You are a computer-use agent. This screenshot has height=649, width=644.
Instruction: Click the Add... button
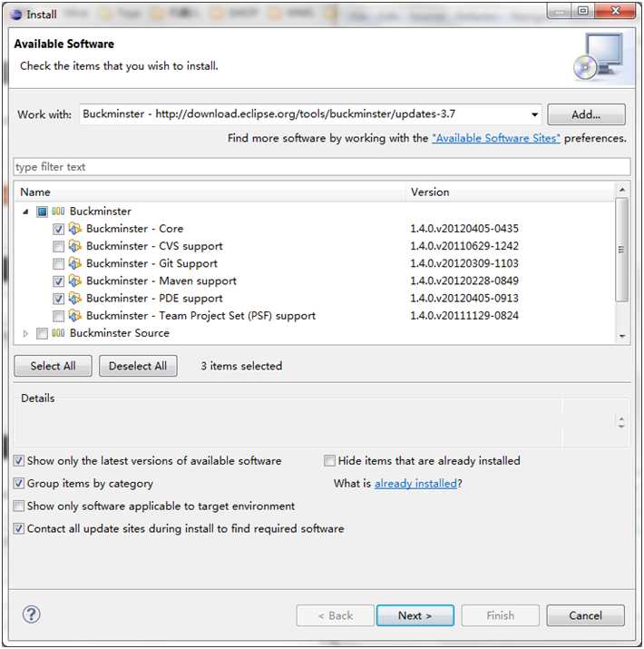[x=586, y=114]
